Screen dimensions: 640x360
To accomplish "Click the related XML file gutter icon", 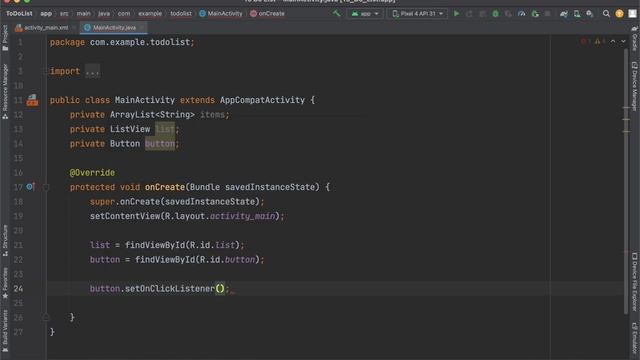I will [32, 100].
